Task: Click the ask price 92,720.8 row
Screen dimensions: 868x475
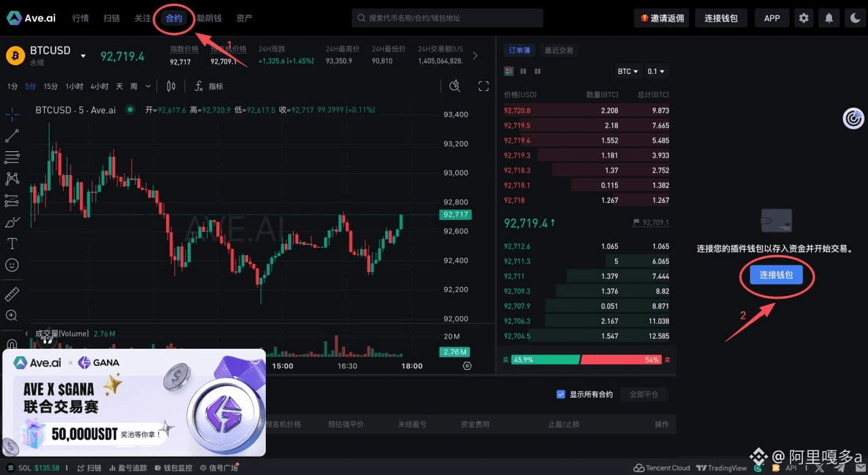Action: coord(587,111)
